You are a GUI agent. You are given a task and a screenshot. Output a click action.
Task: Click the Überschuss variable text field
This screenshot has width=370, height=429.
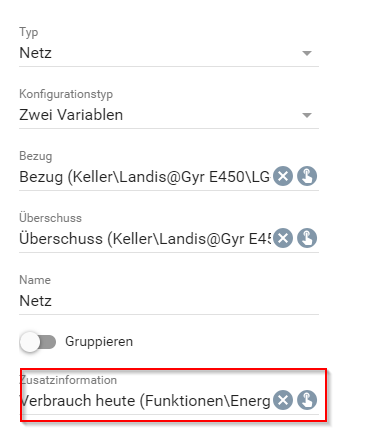(145, 239)
